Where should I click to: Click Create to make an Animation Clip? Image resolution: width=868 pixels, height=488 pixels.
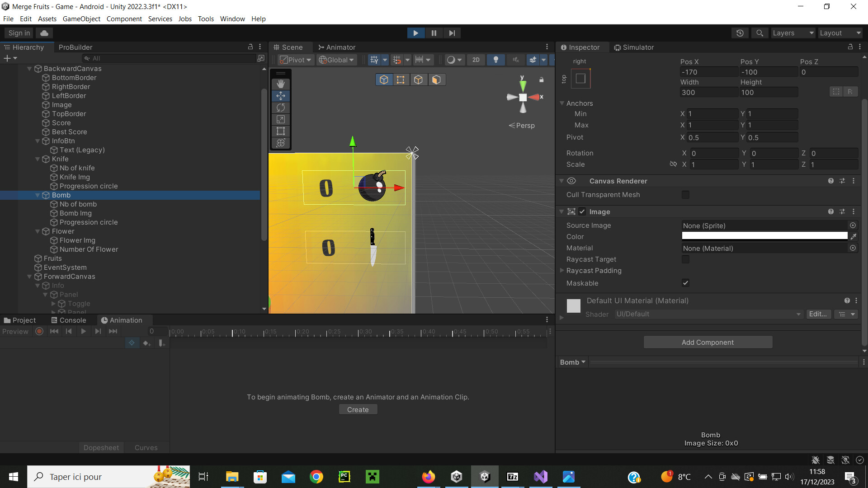pyautogui.click(x=358, y=409)
